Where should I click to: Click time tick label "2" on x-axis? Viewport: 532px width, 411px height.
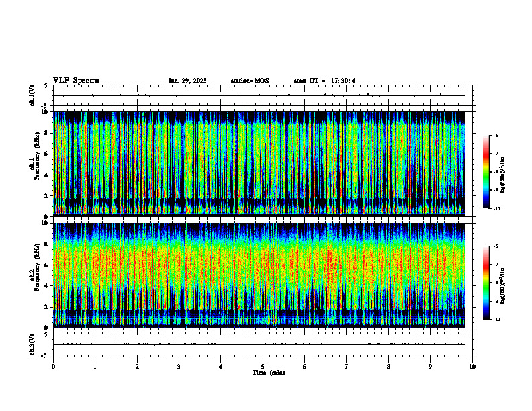tap(137, 367)
